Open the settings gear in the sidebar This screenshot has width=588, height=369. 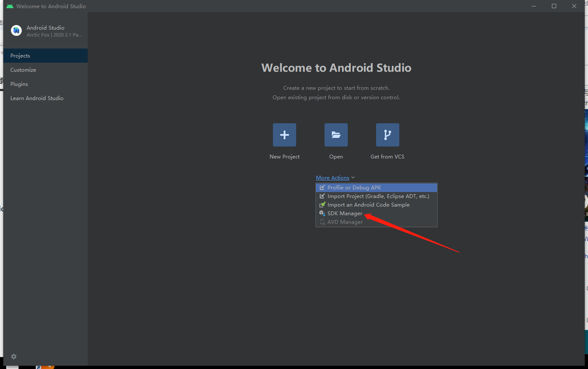[14, 357]
